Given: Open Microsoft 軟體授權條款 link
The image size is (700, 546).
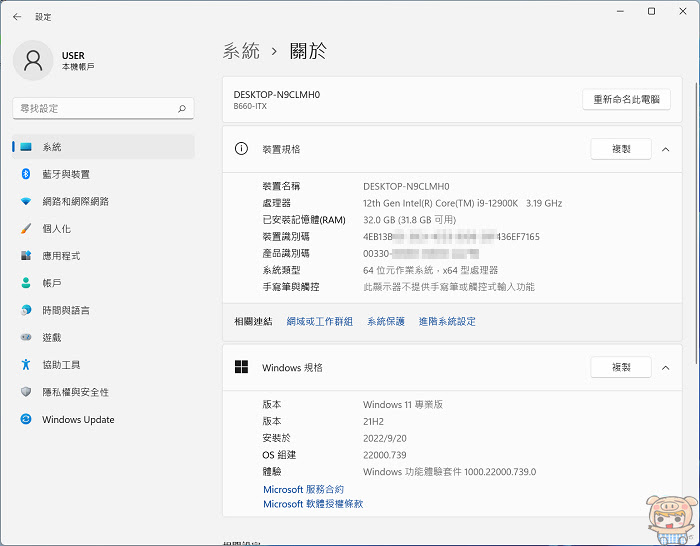Looking at the screenshot, I should tap(313, 504).
